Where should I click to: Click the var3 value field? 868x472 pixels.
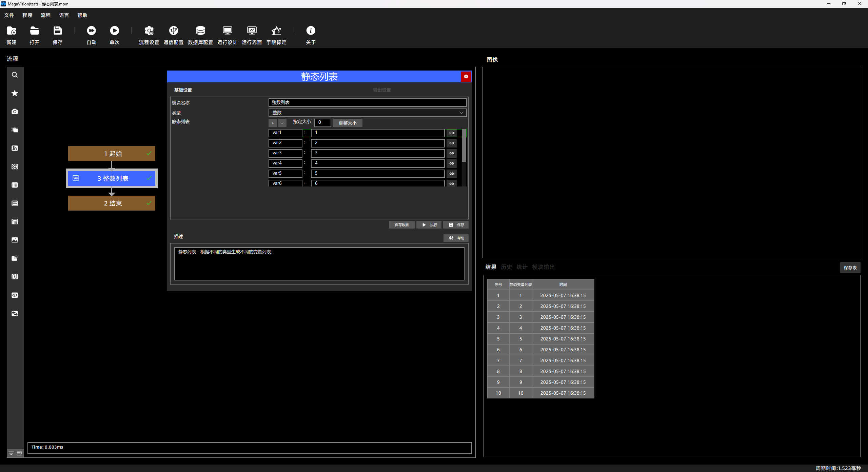[377, 153]
